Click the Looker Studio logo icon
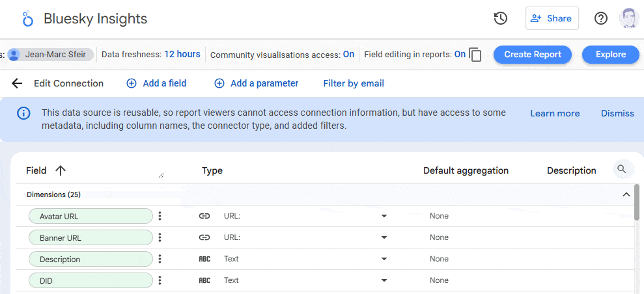644x294 pixels. click(27, 19)
